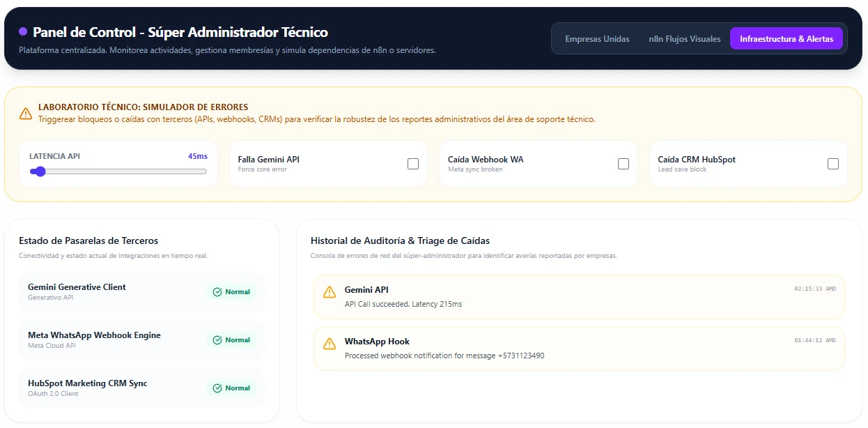The height and width of the screenshot is (428, 868).
Task: Click the 'Generativo API' label
Action: tap(51, 298)
